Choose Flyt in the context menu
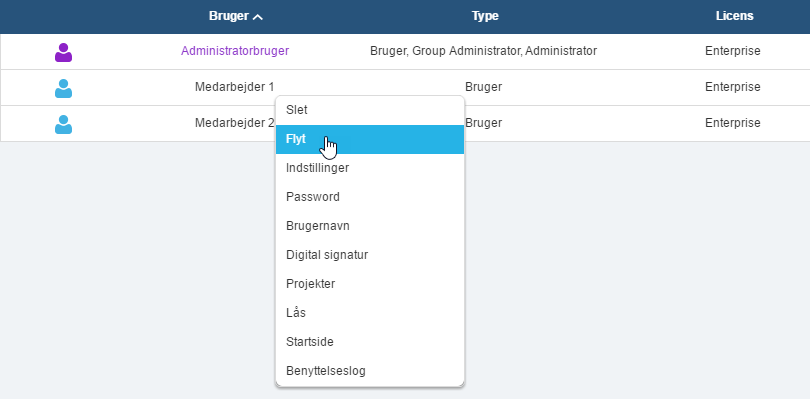The image size is (810, 399). click(370, 139)
